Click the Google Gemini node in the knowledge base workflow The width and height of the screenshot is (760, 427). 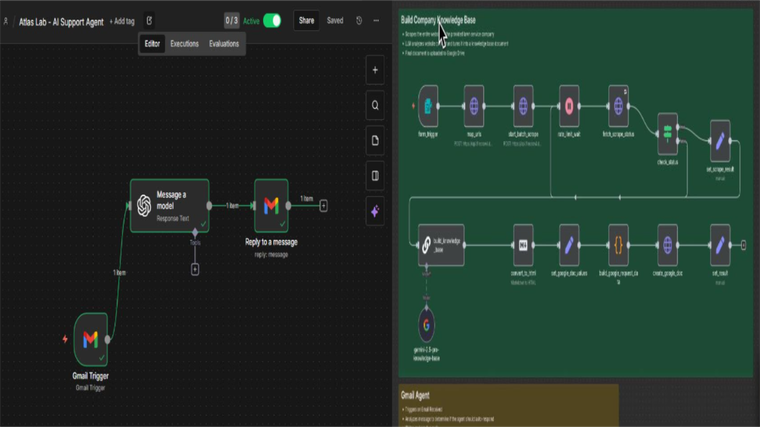point(427,326)
